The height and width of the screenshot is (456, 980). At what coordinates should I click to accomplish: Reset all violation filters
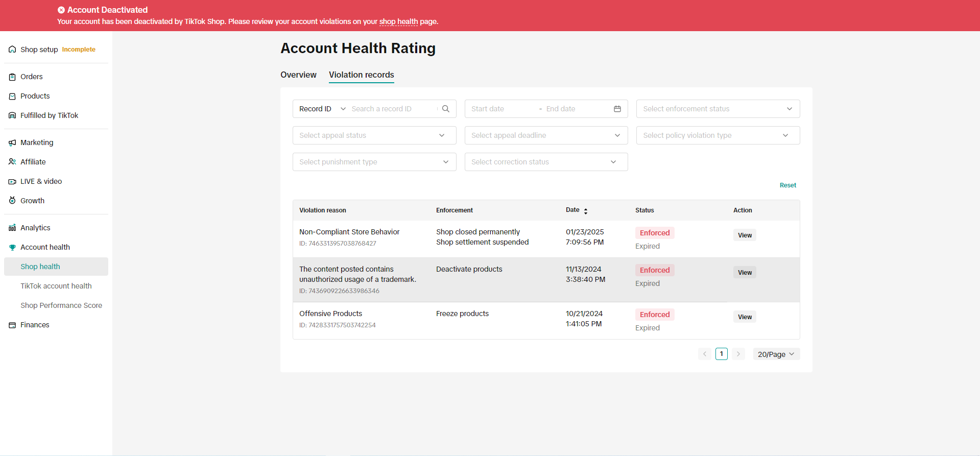787,185
